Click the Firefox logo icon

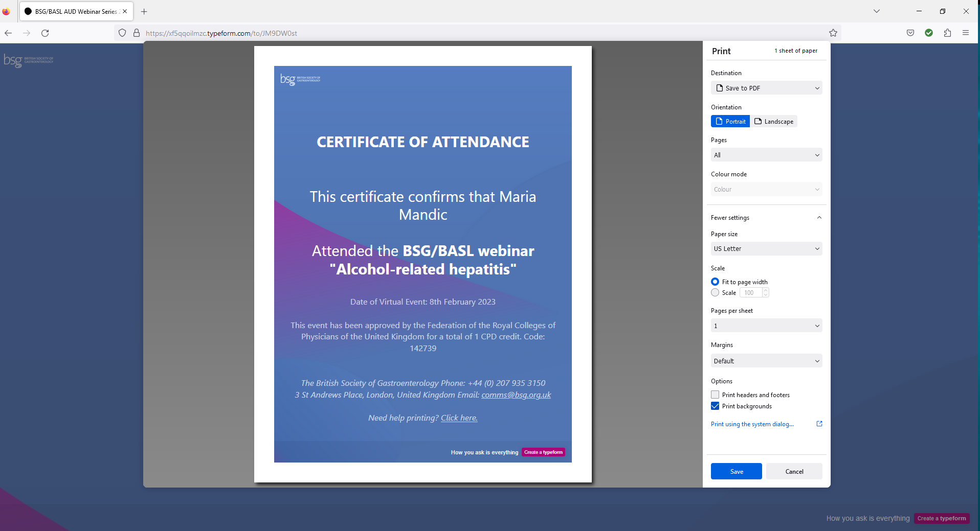pos(6,11)
